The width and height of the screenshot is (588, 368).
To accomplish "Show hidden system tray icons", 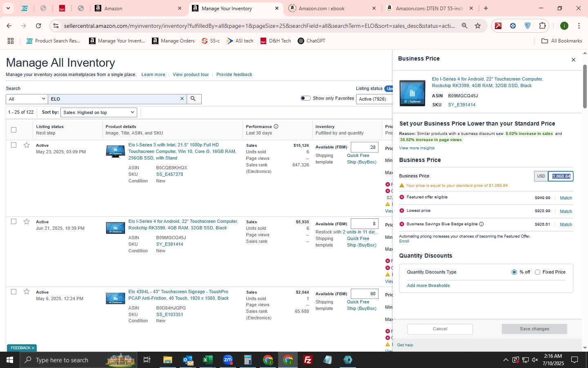I will pos(506,360).
